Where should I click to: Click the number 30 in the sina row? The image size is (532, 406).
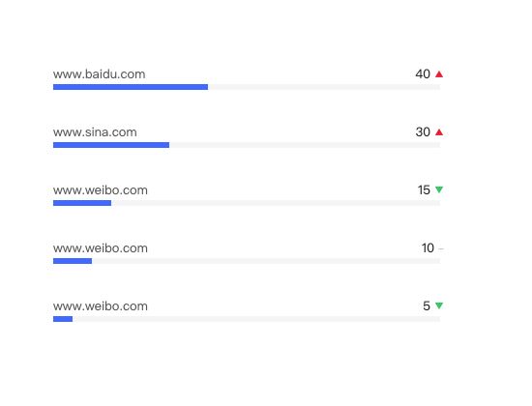[423, 131]
